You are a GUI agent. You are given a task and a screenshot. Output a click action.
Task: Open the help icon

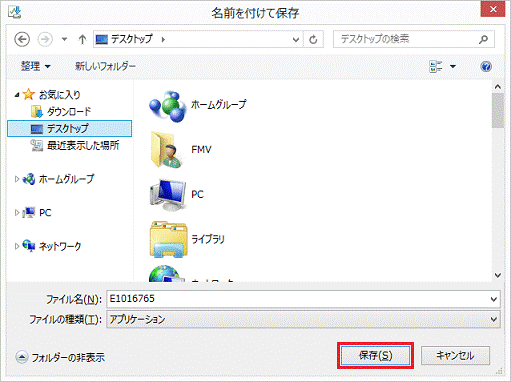coord(486,66)
